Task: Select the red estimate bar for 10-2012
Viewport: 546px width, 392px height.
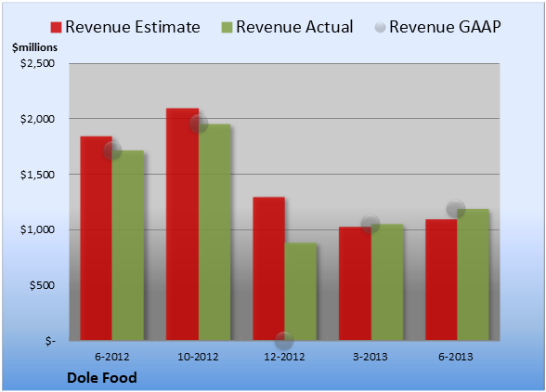Action: point(182,225)
